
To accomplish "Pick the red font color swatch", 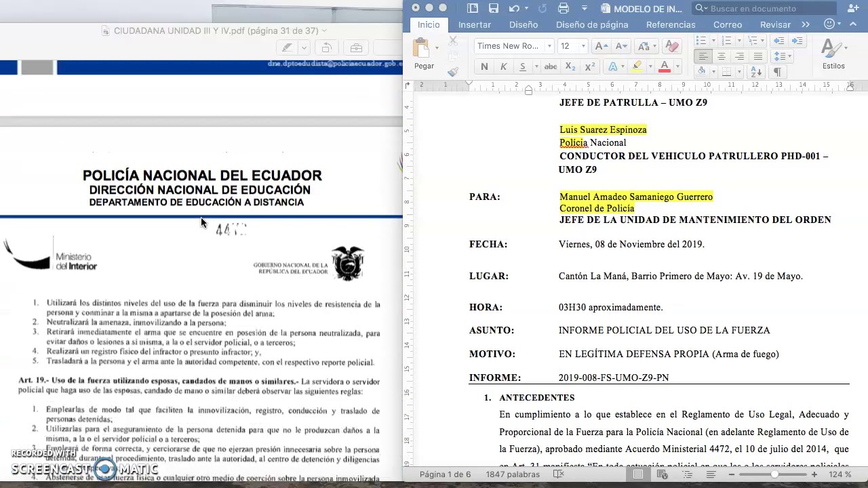I will [665, 66].
